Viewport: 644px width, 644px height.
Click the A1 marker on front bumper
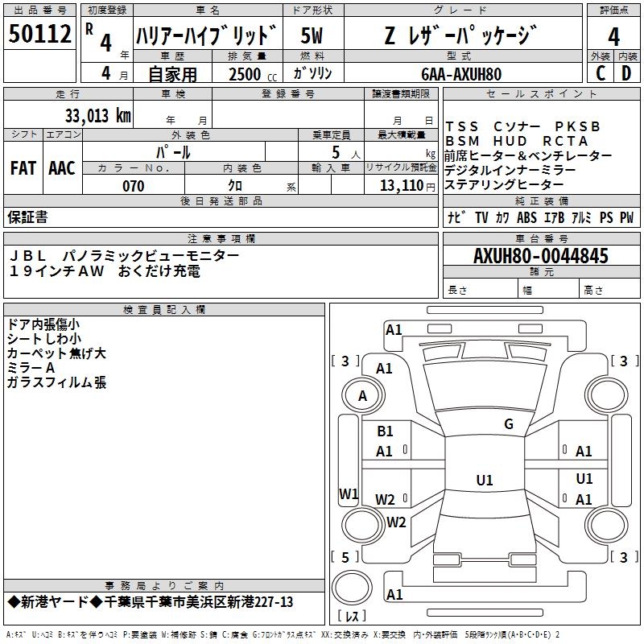pyautogui.click(x=394, y=329)
